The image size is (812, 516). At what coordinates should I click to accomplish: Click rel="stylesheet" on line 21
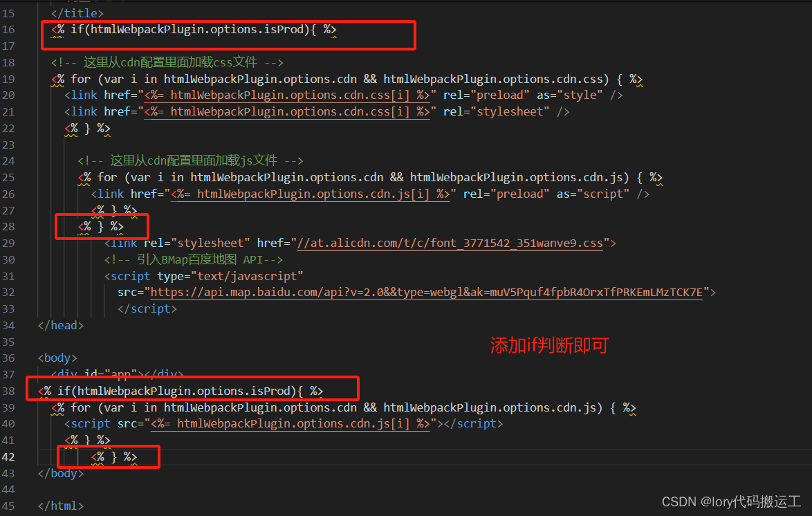[x=496, y=112]
